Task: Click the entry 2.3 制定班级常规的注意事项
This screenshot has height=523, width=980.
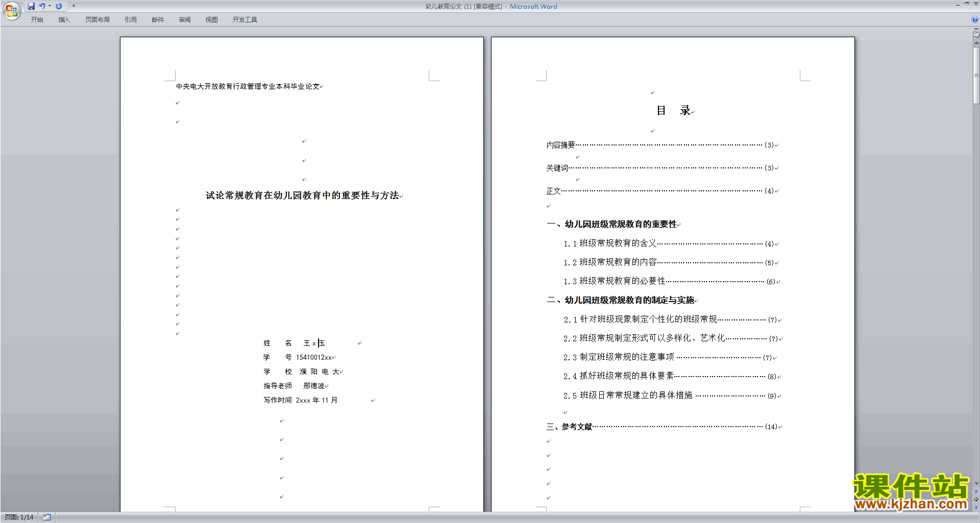Action: (x=668, y=358)
